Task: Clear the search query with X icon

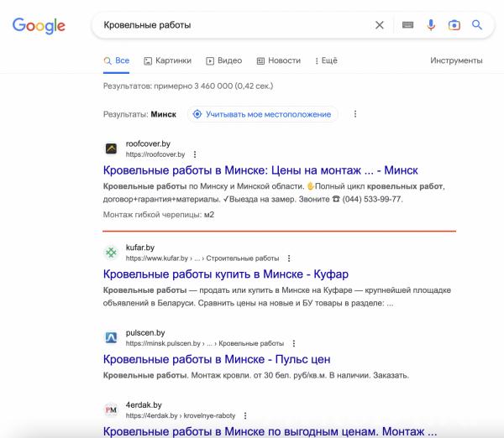Action: click(380, 25)
